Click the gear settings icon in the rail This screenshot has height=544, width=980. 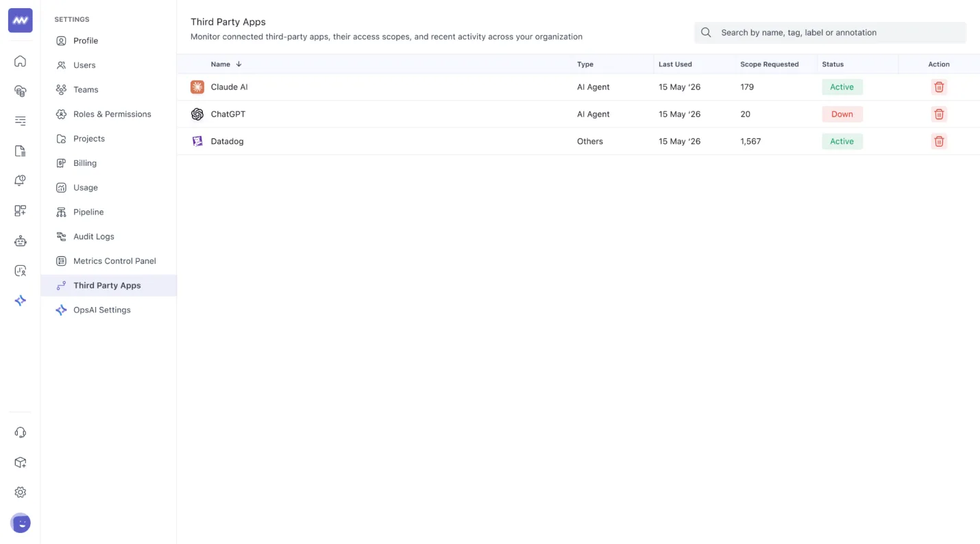click(x=20, y=492)
